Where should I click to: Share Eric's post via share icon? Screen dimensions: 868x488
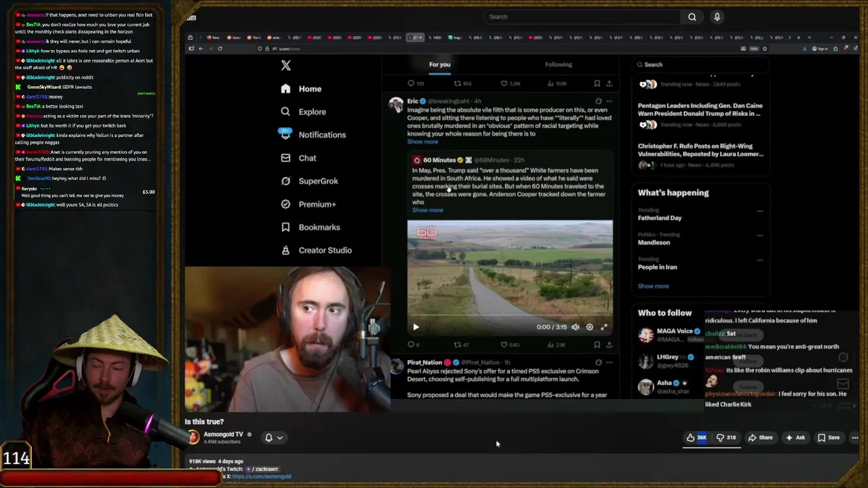point(609,345)
